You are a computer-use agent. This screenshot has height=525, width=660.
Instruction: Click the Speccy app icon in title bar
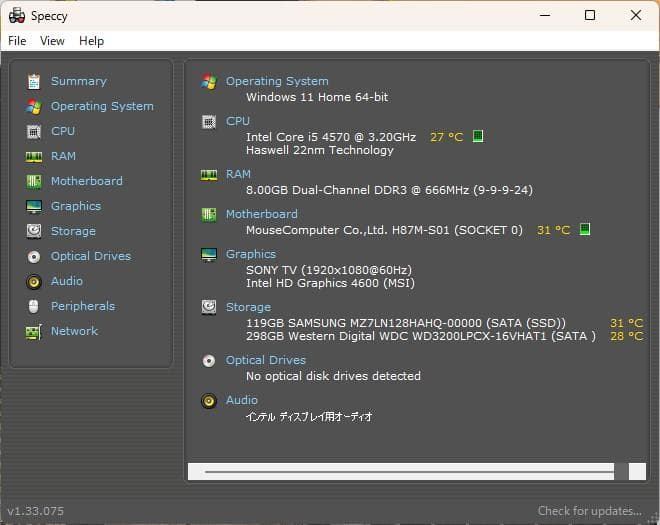[17, 16]
